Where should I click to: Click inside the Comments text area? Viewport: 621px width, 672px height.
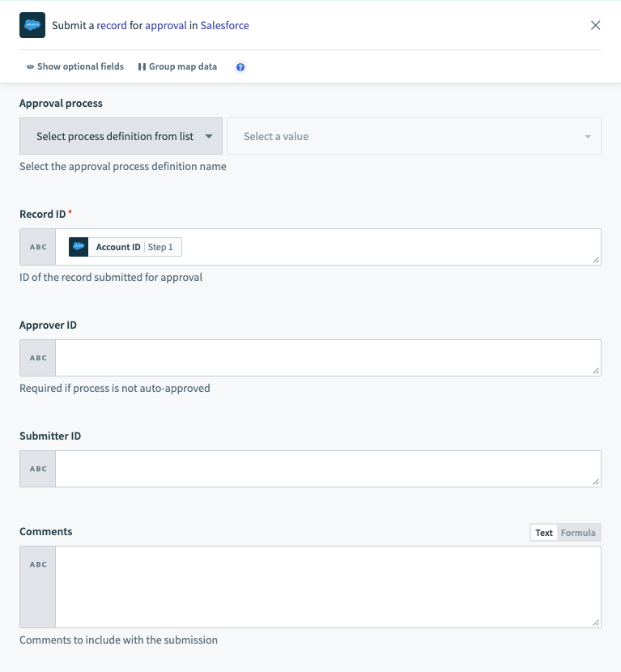[x=324, y=587]
